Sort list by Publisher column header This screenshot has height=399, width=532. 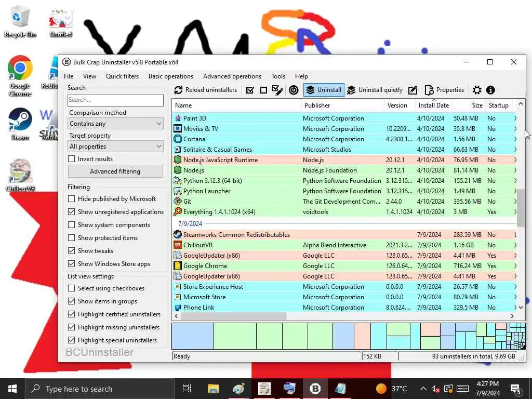click(x=343, y=105)
